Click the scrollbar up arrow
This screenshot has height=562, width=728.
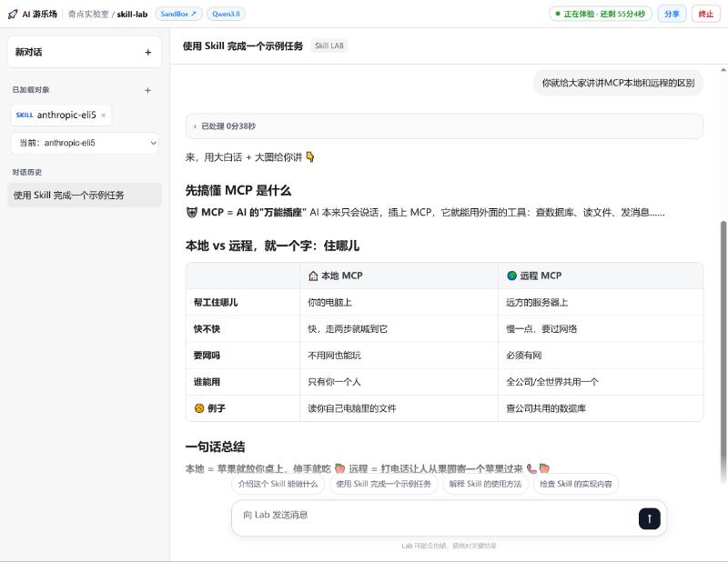coord(723,70)
